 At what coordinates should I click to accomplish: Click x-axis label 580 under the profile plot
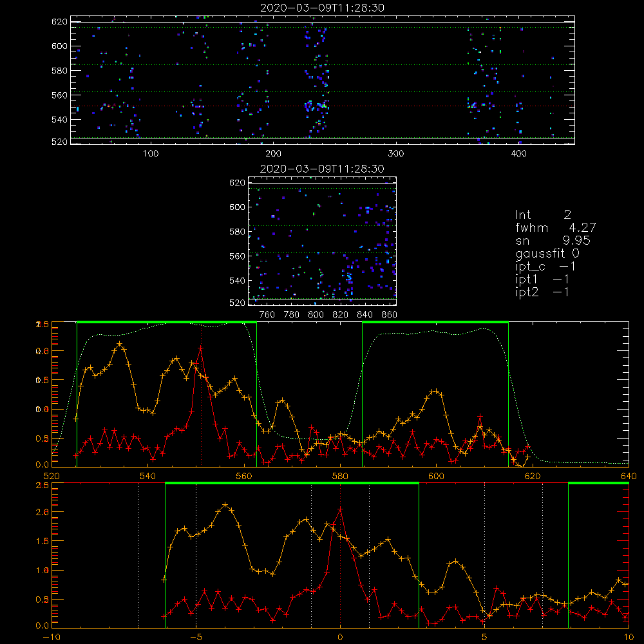coord(340,476)
